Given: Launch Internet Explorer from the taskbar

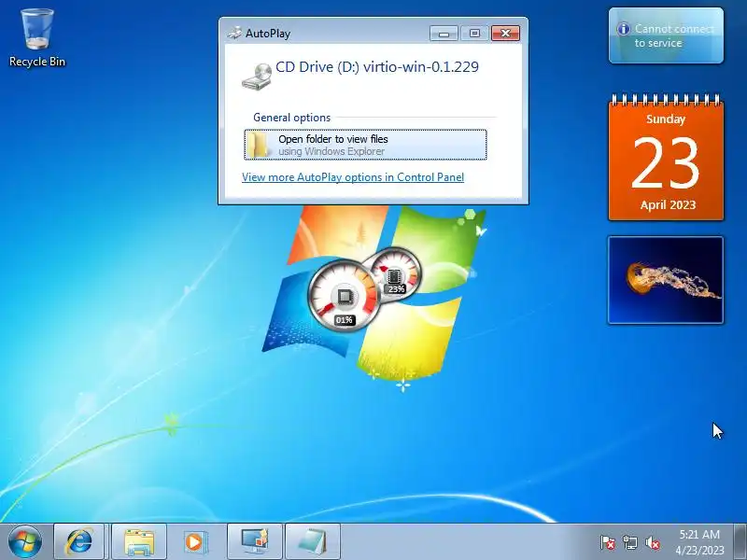Looking at the screenshot, I should (79, 541).
